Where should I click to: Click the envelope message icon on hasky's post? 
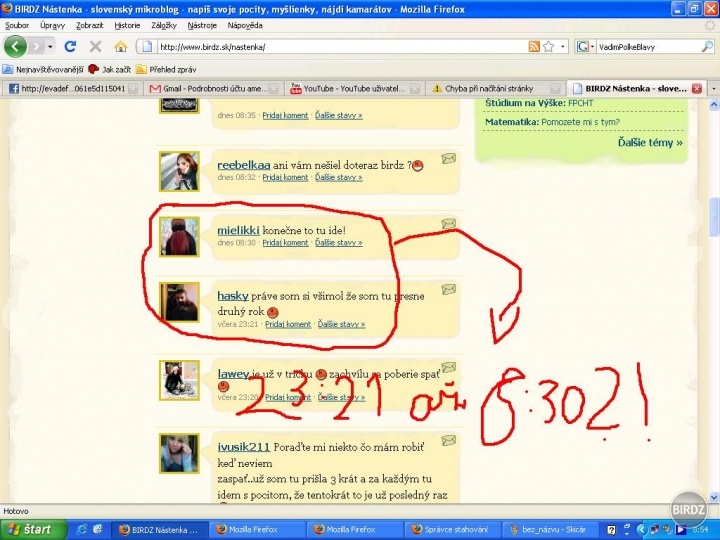point(449,289)
